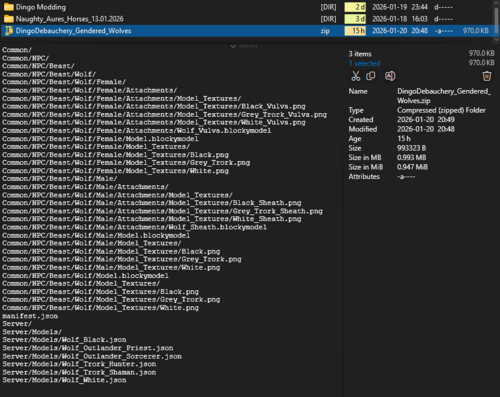Screen dimensions: 500x397
Task: Click the 'Common/' preview line
Action: tap(17, 50)
